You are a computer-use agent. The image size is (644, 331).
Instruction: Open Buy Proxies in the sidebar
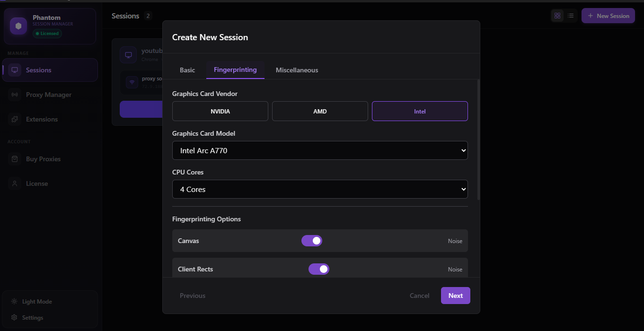click(x=50, y=159)
